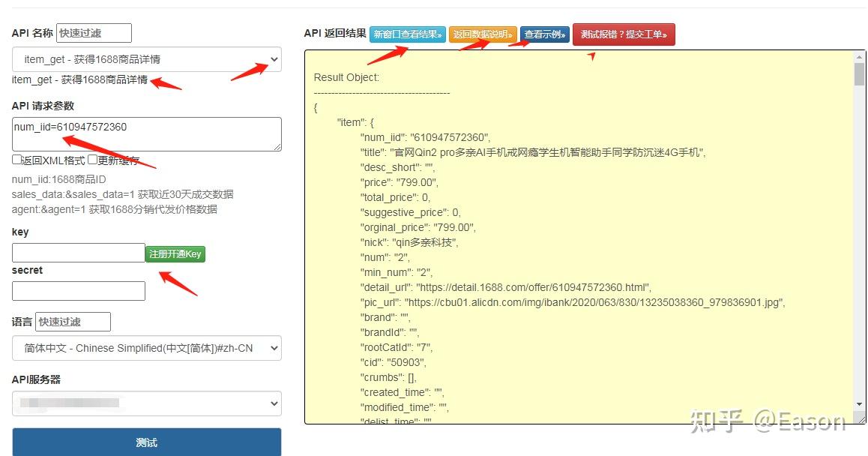
Task: Open the API selection dropdown showing item_get
Action: pyautogui.click(x=146, y=59)
